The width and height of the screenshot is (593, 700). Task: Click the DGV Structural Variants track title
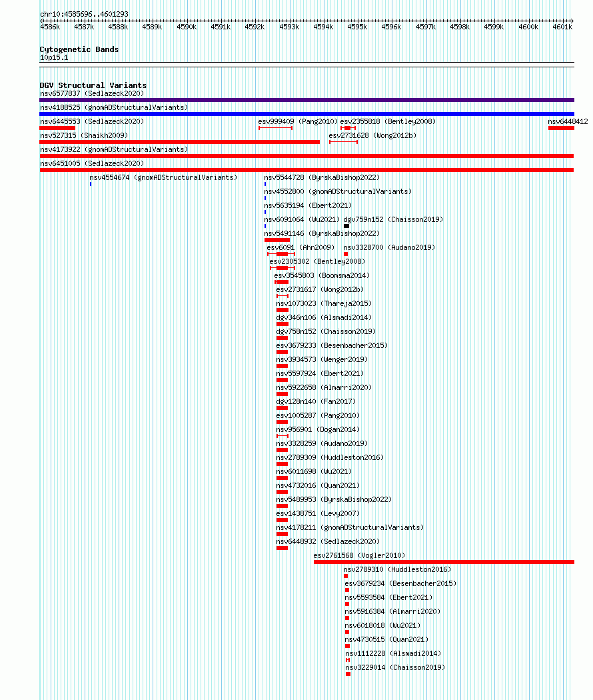93,85
